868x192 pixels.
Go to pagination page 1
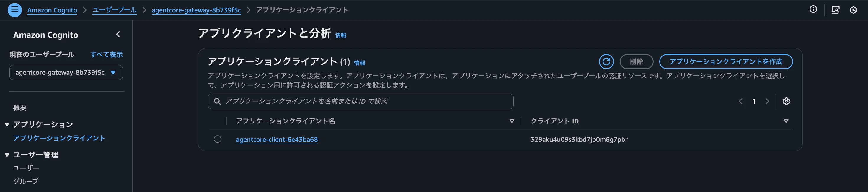click(x=754, y=101)
